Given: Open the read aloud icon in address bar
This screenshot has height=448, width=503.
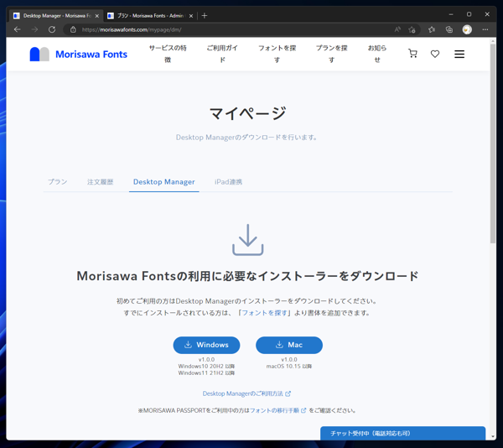Looking at the screenshot, I should 397,29.
